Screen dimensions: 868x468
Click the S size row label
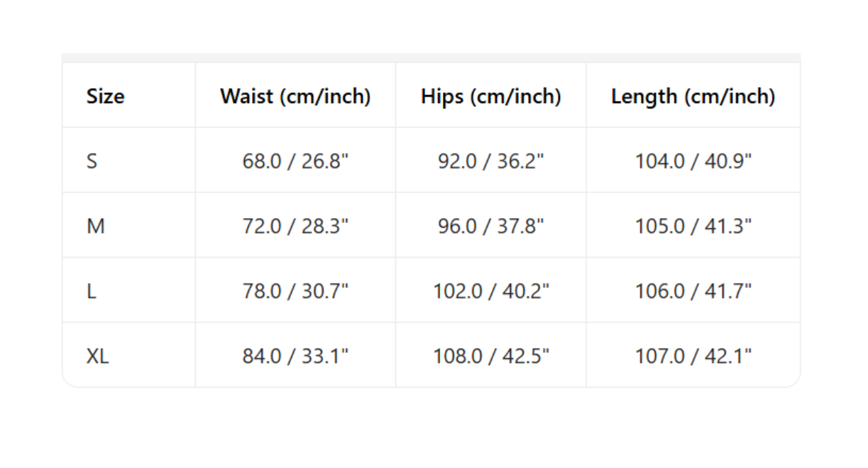[92, 161]
